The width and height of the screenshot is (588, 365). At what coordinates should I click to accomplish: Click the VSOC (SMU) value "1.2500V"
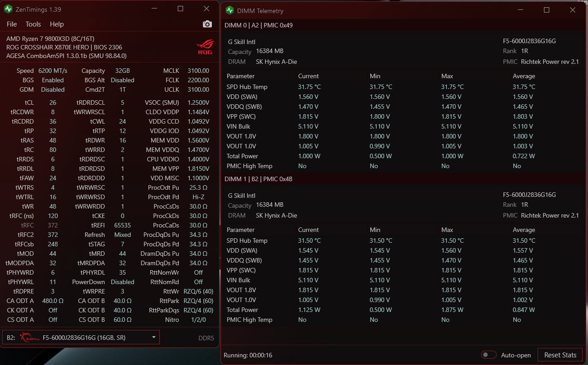click(198, 102)
